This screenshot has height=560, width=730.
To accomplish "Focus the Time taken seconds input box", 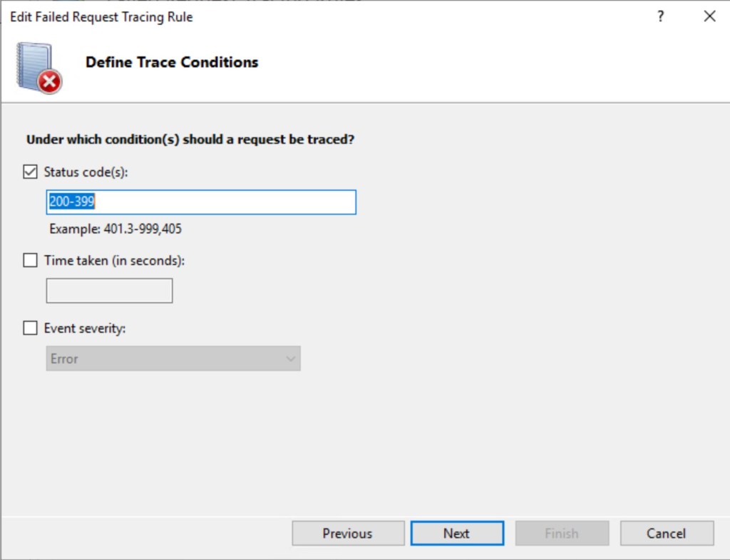I will tap(109, 291).
